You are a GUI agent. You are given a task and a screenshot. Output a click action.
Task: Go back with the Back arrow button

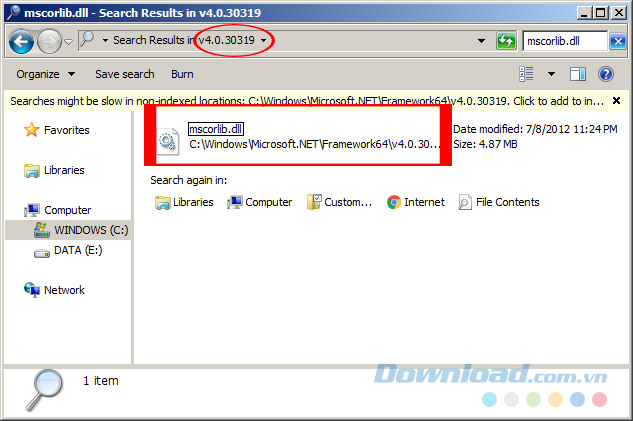point(21,41)
